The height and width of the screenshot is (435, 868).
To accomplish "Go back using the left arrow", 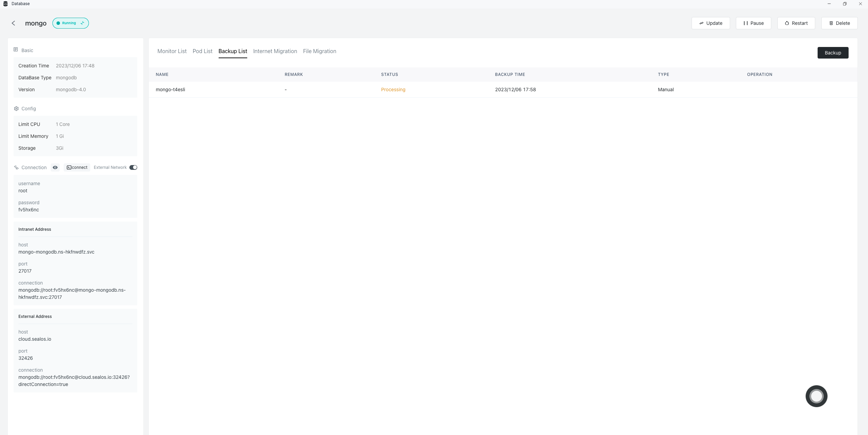I will click(x=13, y=23).
